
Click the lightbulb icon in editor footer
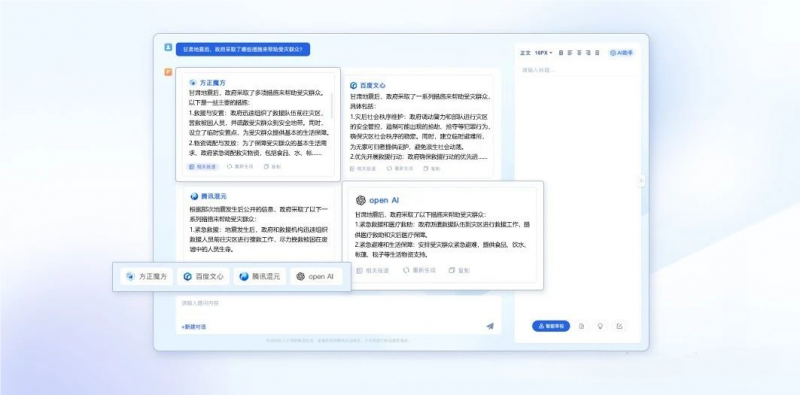point(600,326)
